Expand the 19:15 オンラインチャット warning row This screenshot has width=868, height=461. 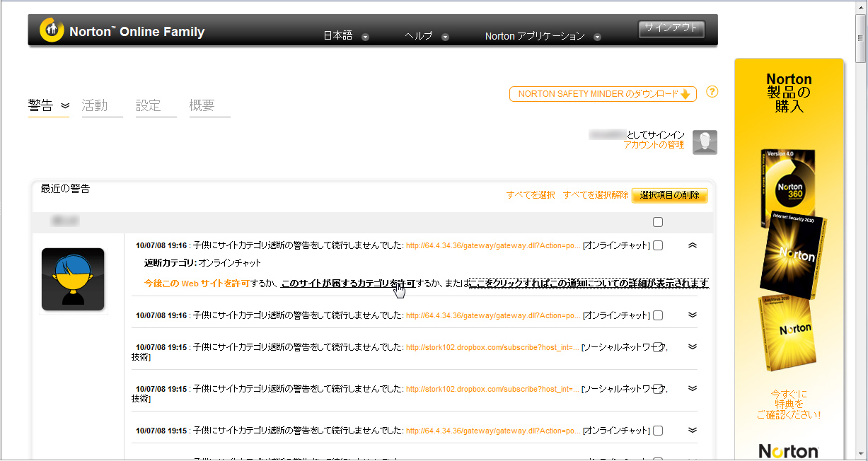pos(693,431)
